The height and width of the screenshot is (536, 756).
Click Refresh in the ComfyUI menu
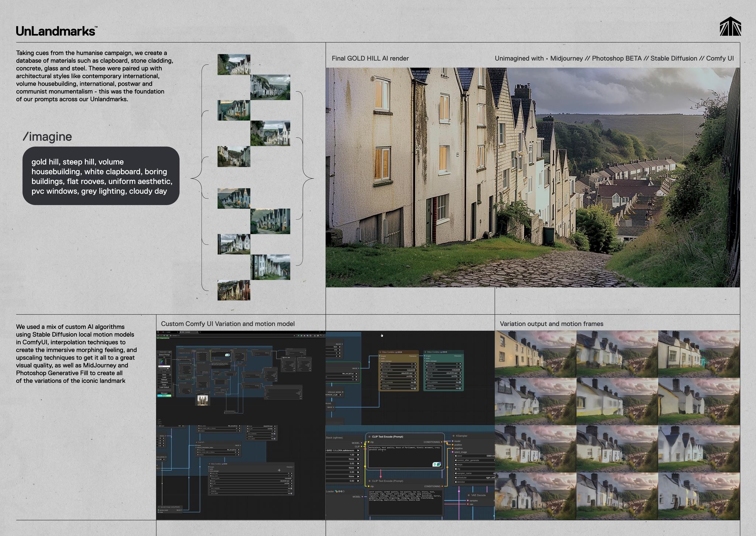point(164,379)
